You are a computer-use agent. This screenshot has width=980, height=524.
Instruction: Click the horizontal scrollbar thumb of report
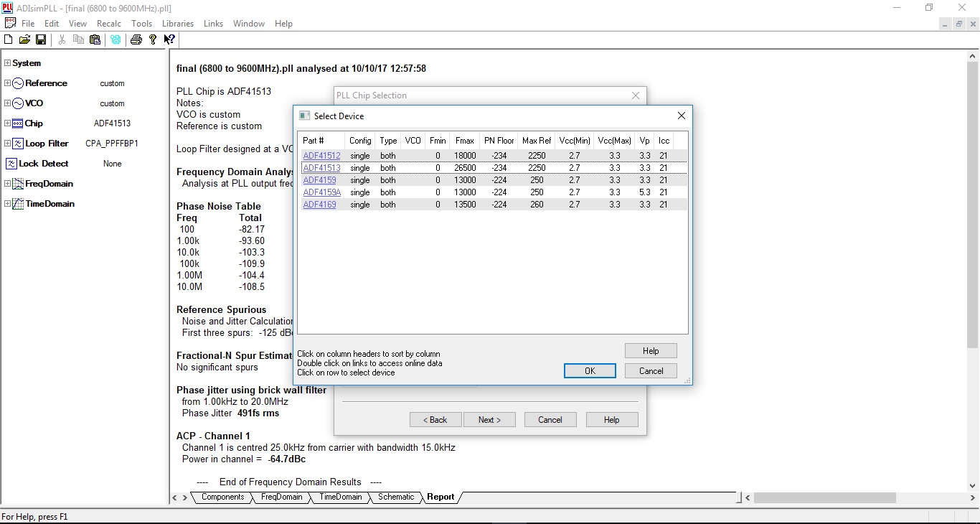(825, 497)
